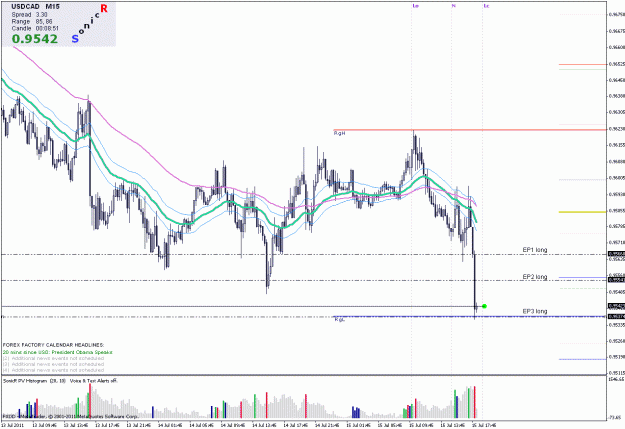Click the President Obama Speaks news line
Image resolution: width=625 pixels, height=429 pixels.
(58, 352)
